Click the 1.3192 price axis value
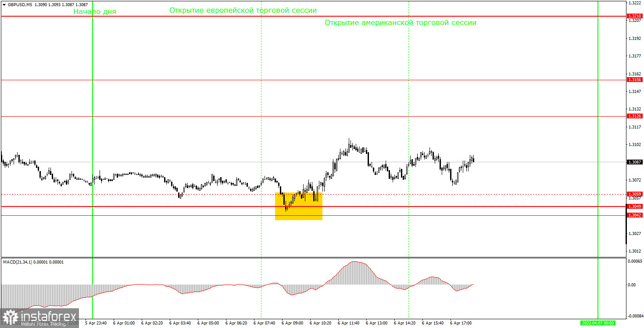The height and width of the screenshot is (328, 644). (x=634, y=39)
